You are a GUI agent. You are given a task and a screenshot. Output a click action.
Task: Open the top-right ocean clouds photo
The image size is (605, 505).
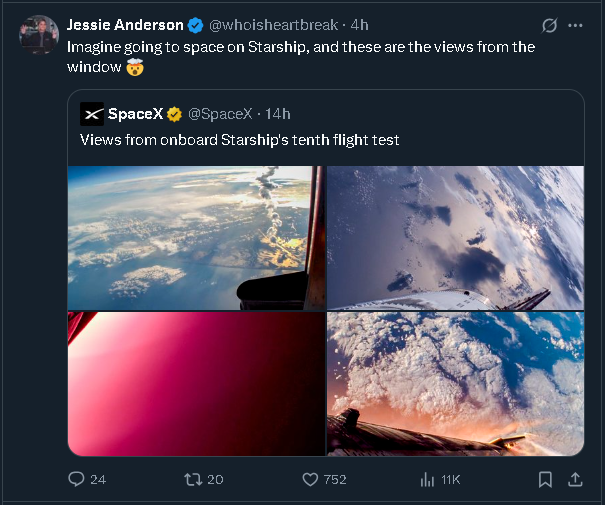pyautogui.click(x=455, y=238)
